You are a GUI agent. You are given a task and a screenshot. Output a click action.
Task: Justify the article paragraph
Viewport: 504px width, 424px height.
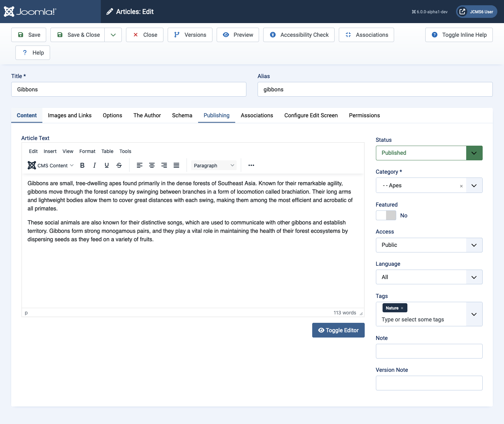(176, 165)
